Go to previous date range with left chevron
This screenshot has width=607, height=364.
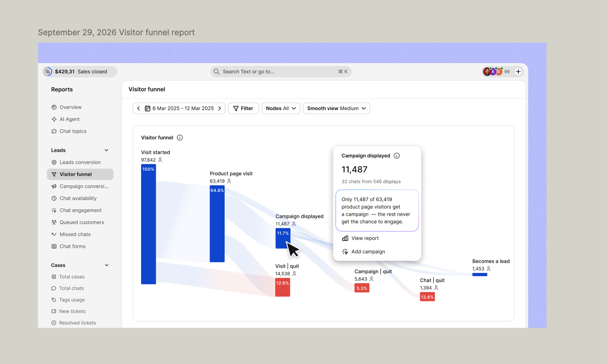[139, 108]
